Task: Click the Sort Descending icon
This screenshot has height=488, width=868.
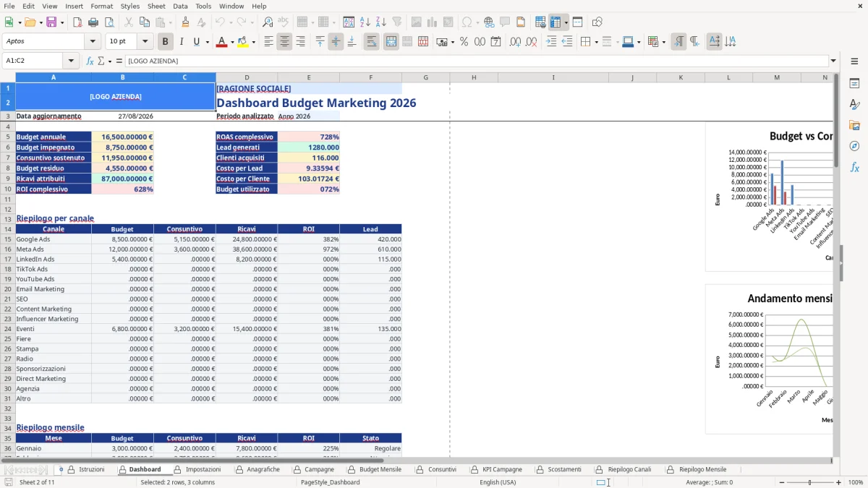Action: pos(381,22)
